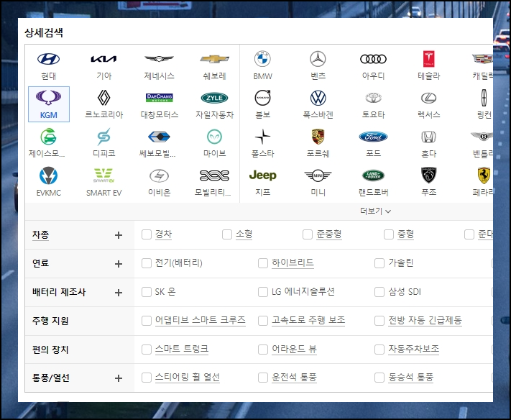Select Renault Korea (르노코리아) logo
Screen dimensions: 511x420
(x=103, y=98)
